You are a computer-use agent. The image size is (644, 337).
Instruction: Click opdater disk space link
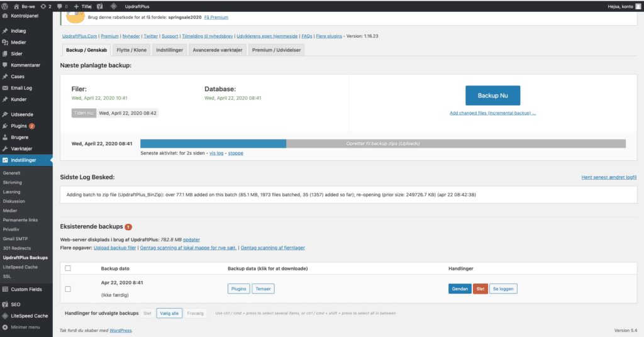(191, 240)
